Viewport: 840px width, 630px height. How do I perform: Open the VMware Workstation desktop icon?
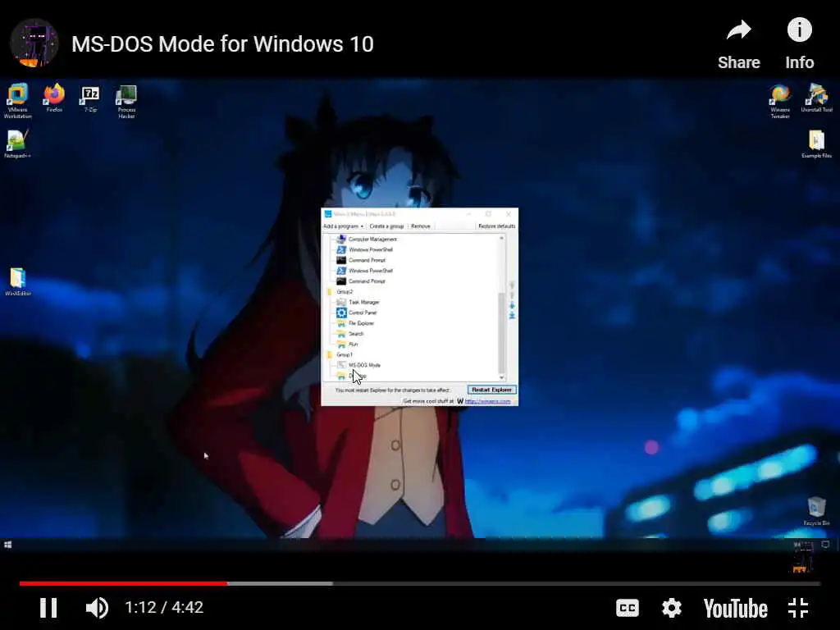(18, 102)
